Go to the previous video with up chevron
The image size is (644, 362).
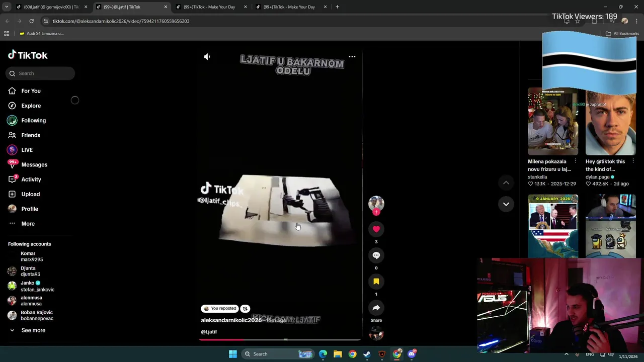[x=506, y=183]
